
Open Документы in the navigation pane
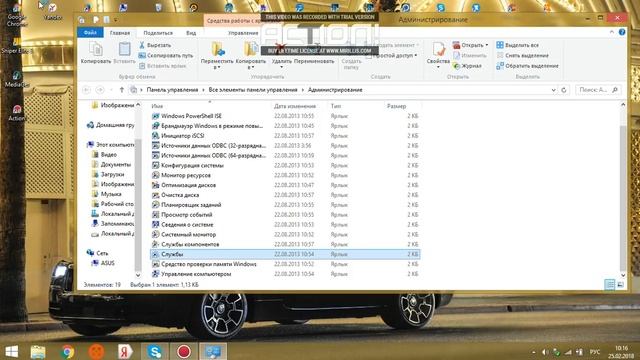pos(116,164)
